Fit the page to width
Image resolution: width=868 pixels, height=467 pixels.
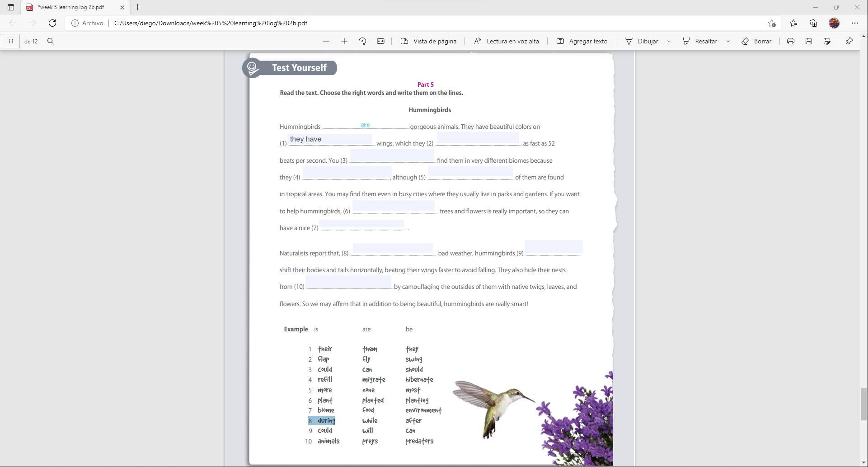pyautogui.click(x=380, y=41)
